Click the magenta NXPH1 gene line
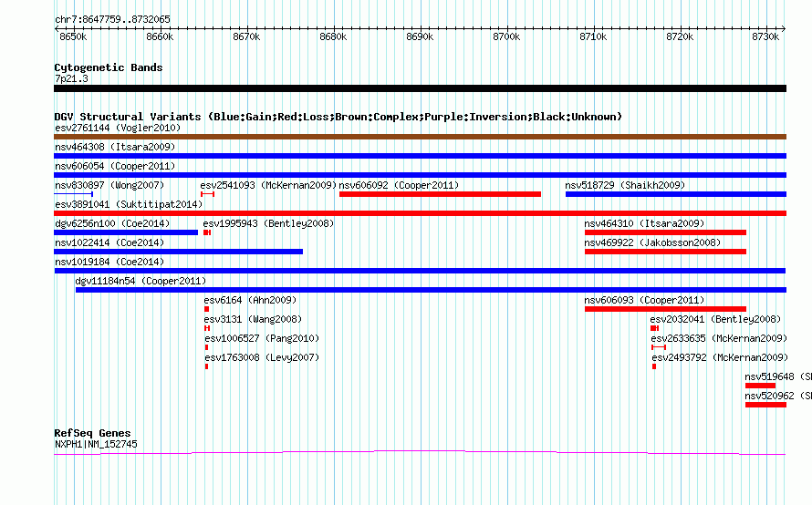 coord(420,453)
